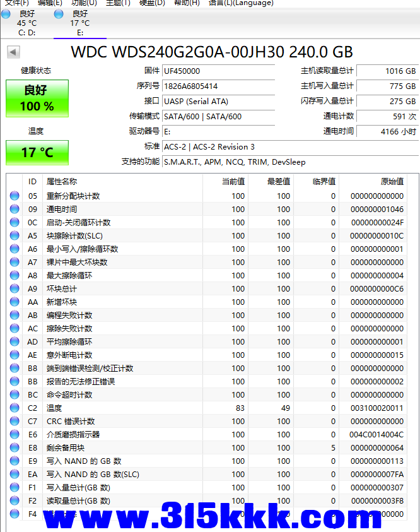The height and width of the screenshot is (532, 420).
Task: Click status orb of attribute E6
Action: (x=15, y=434)
